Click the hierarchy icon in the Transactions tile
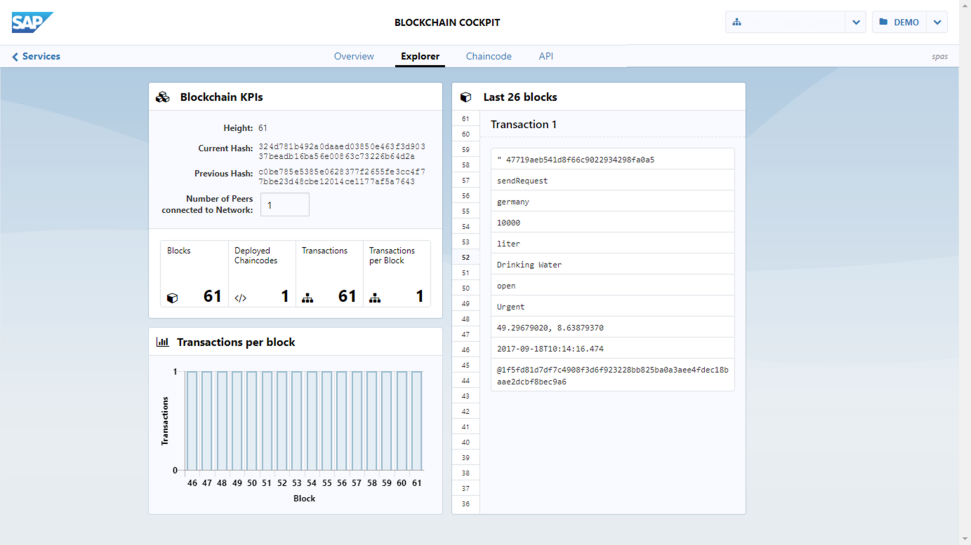This screenshot has width=971, height=545. [x=307, y=298]
